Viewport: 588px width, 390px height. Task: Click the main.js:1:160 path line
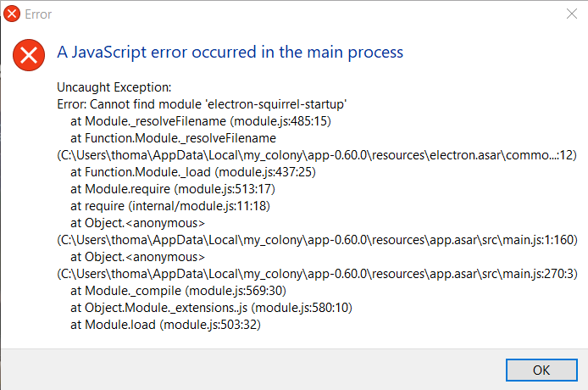click(317, 240)
